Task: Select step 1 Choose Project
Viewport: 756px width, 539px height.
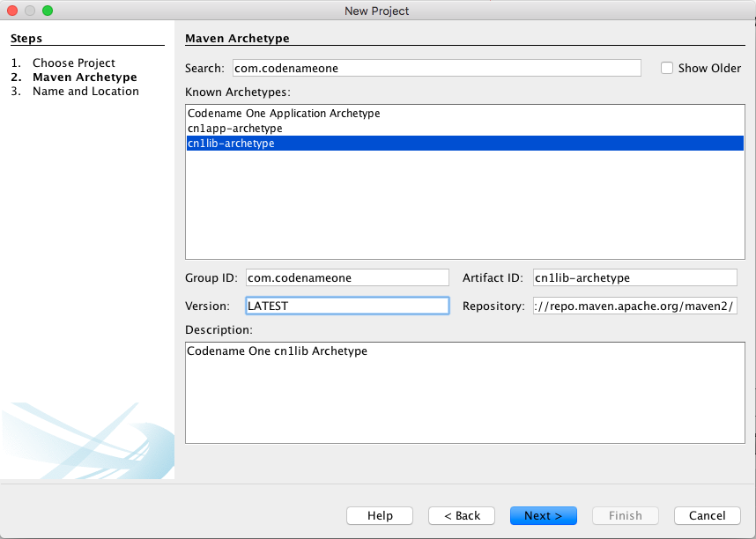Action: click(x=74, y=63)
